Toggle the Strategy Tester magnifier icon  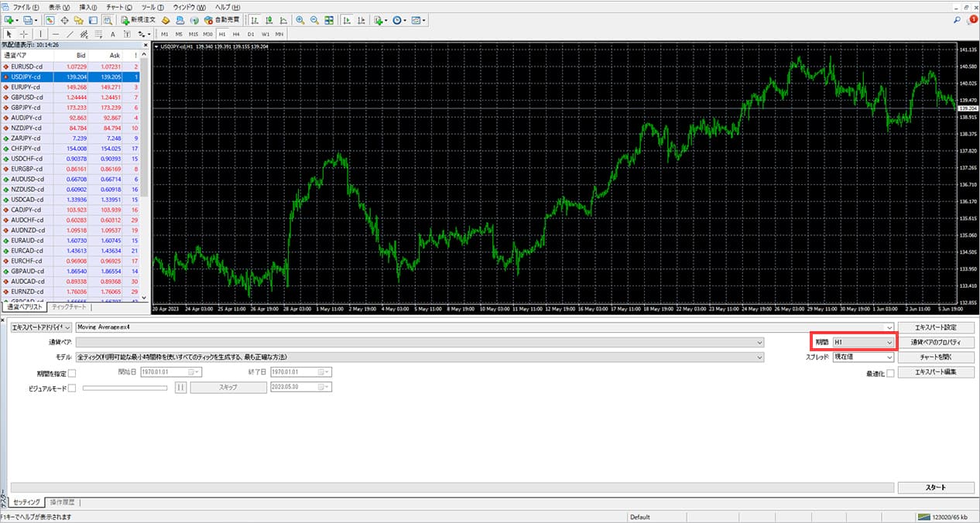pos(108,19)
